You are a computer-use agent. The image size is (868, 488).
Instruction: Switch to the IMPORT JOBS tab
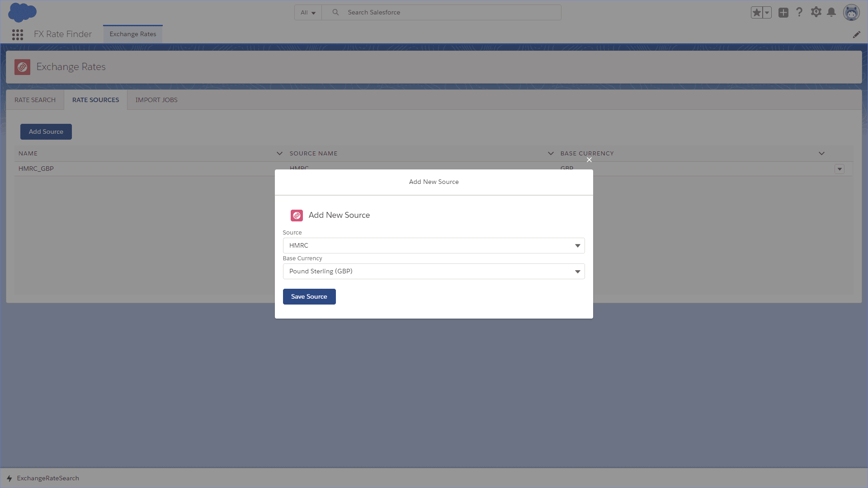tap(156, 99)
